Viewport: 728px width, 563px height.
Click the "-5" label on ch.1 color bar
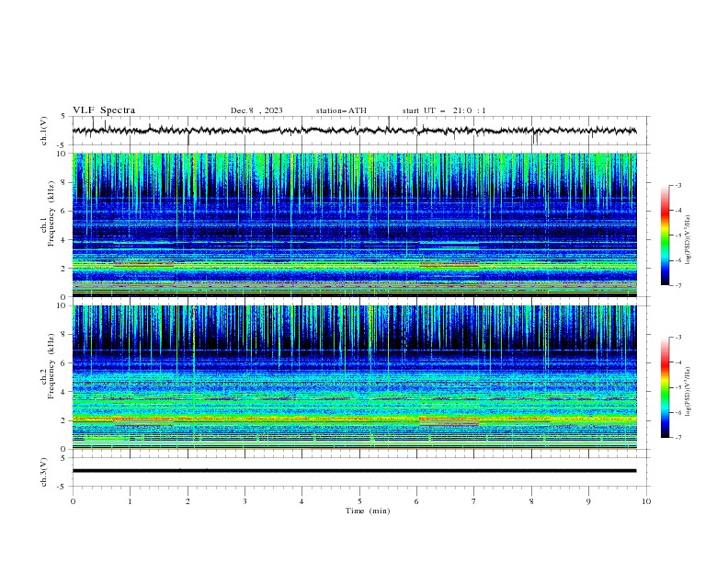tap(677, 236)
